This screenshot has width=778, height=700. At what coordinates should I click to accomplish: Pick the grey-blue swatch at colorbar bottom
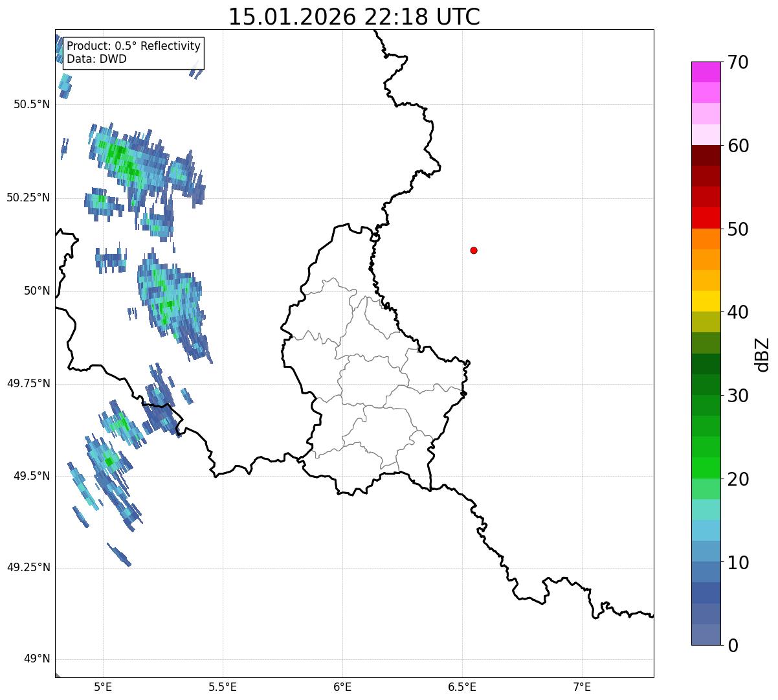point(706,635)
